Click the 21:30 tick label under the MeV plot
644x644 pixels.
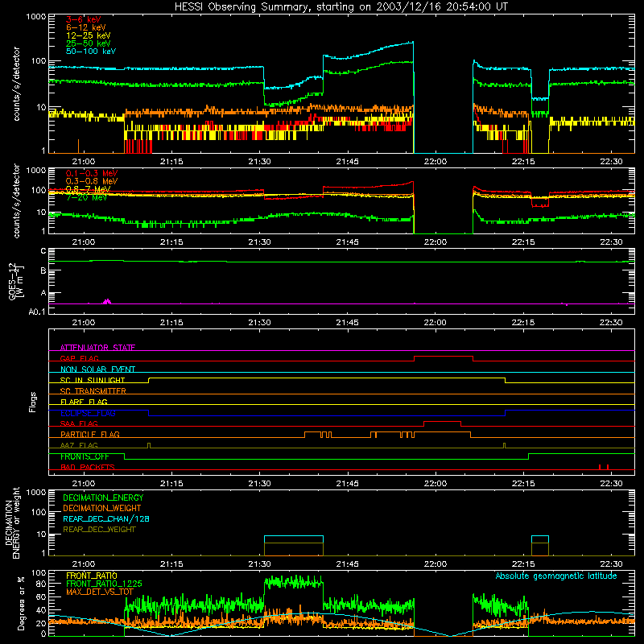[x=259, y=242]
